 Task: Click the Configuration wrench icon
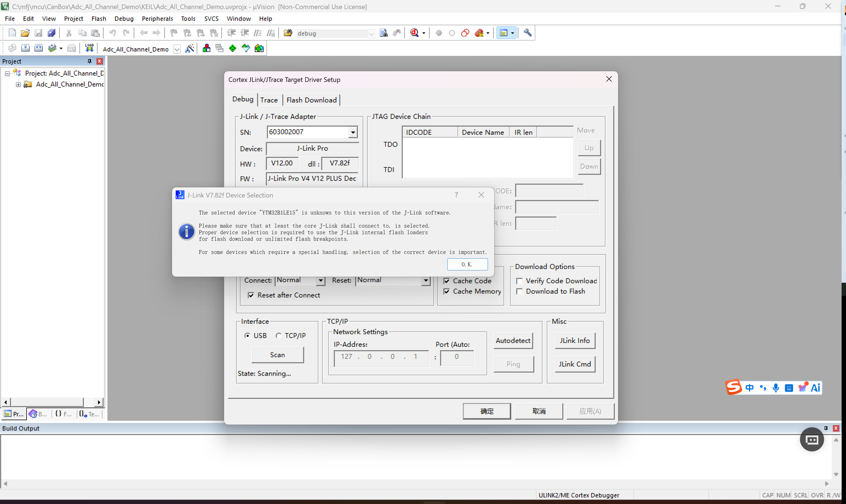527,33
